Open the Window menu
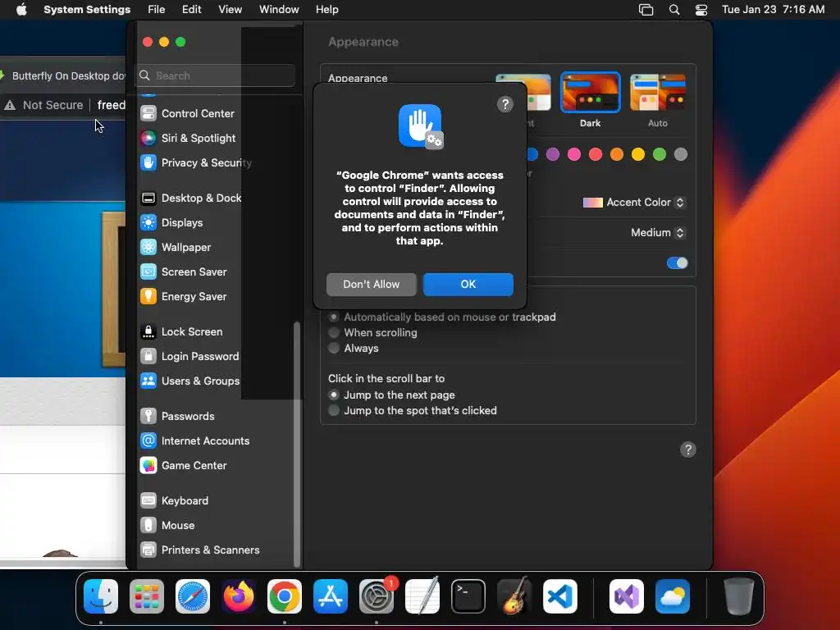This screenshot has width=840, height=630. (x=279, y=10)
